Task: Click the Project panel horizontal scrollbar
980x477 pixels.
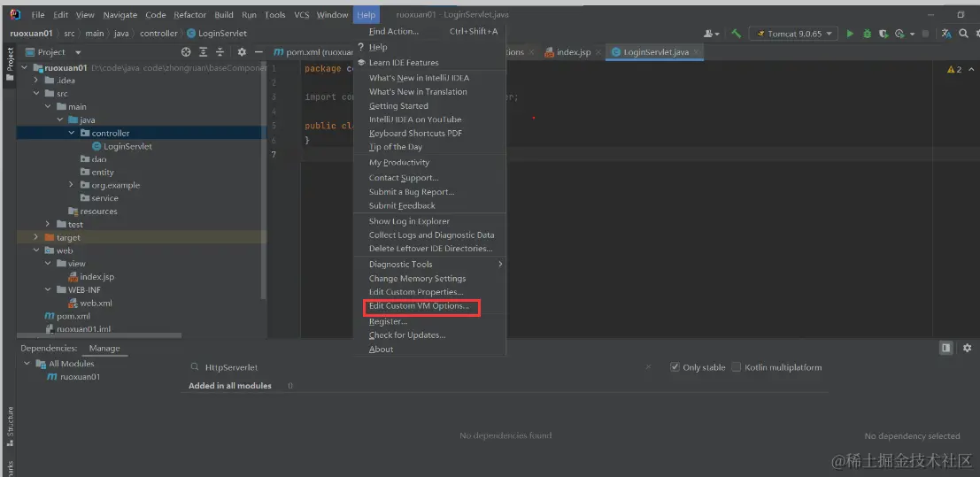Action: pos(100,335)
